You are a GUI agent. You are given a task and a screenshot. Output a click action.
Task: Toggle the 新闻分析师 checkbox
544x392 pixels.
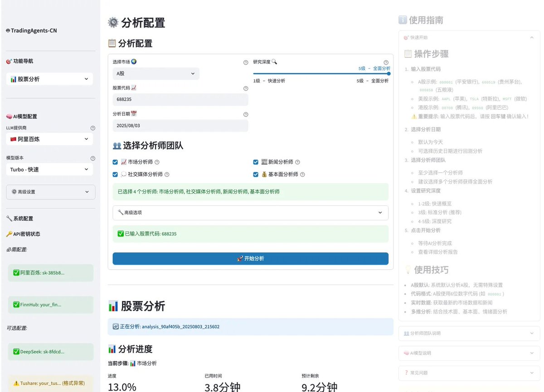coord(256,162)
